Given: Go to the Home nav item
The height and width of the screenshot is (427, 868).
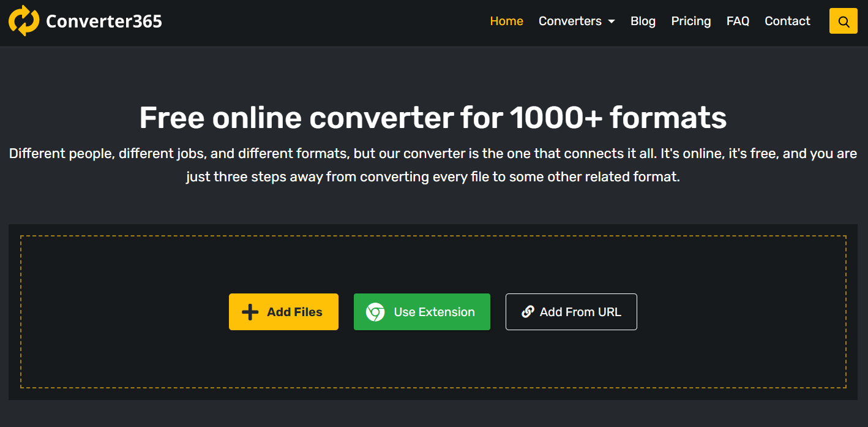Looking at the screenshot, I should point(506,21).
